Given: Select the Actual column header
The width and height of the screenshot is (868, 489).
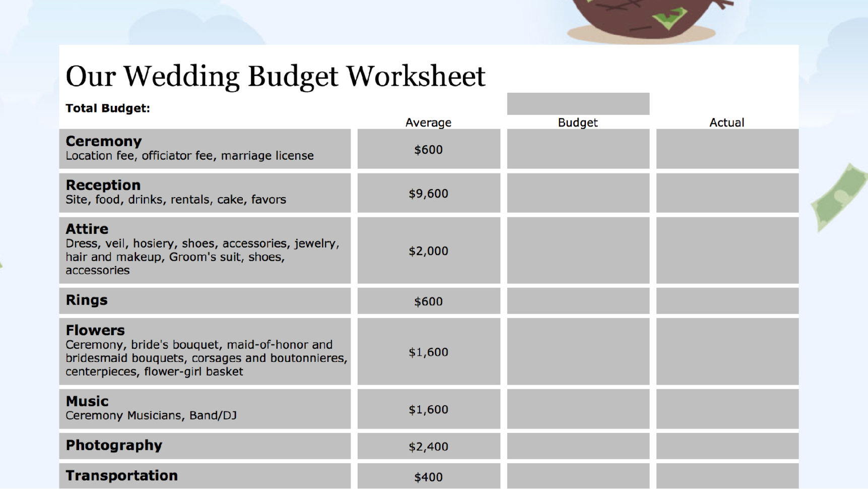Looking at the screenshot, I should tap(727, 122).
